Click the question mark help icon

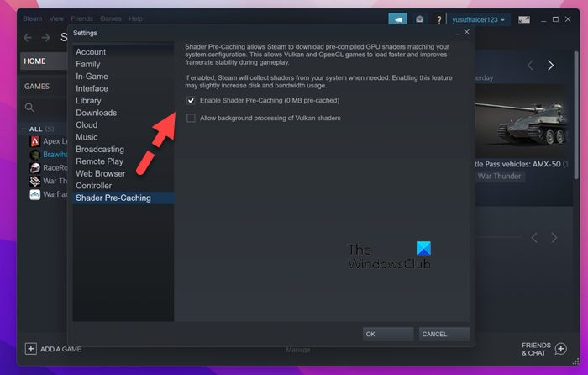[x=438, y=19]
